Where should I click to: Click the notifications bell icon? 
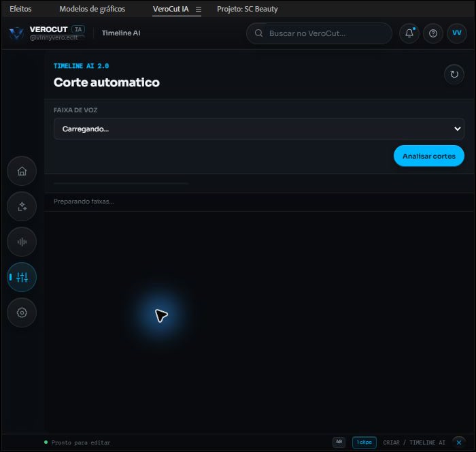coord(409,33)
